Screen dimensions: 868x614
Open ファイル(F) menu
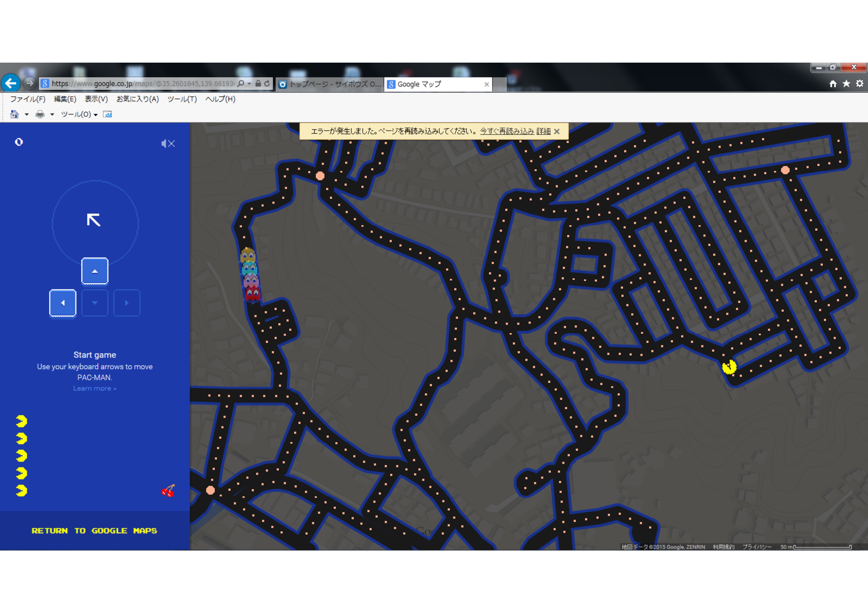(28, 99)
